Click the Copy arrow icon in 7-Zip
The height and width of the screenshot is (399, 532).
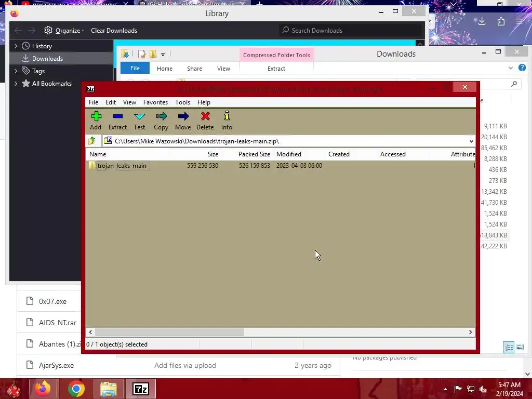pyautogui.click(x=161, y=121)
